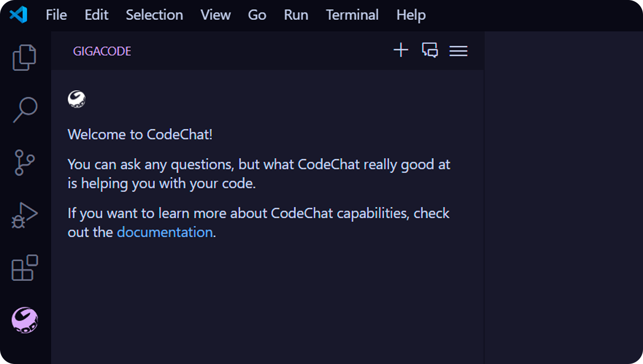Open the File menu
Screen dimensions: 643x364
point(56,15)
